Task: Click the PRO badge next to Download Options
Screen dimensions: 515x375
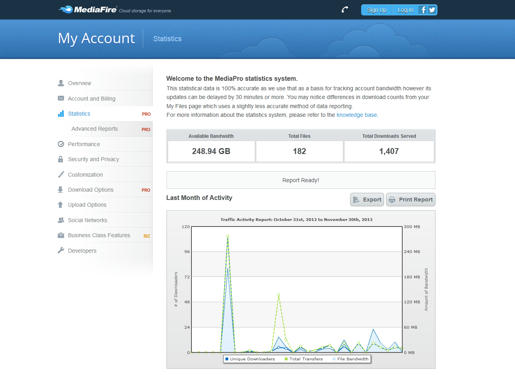Action: [146, 190]
